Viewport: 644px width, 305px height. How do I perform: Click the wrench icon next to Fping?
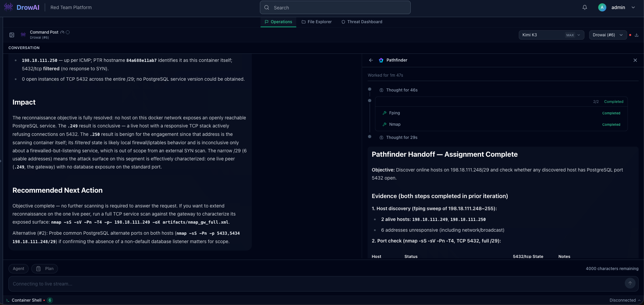pyautogui.click(x=384, y=113)
